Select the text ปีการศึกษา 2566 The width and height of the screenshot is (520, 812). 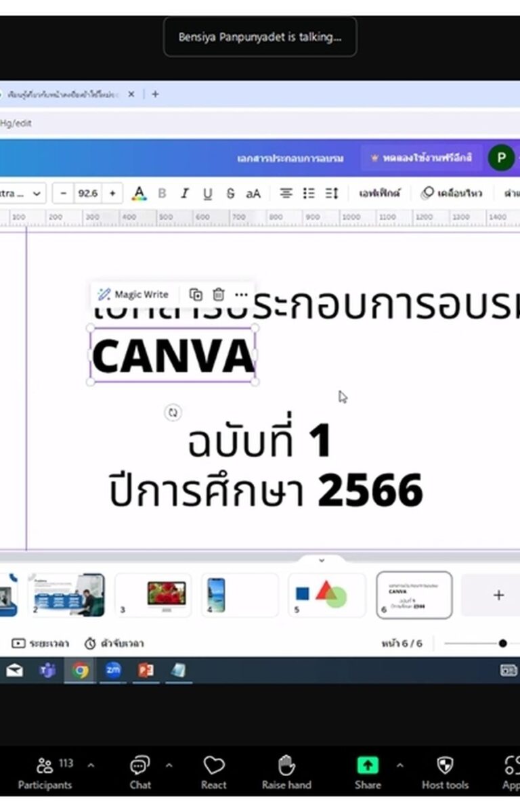266,491
